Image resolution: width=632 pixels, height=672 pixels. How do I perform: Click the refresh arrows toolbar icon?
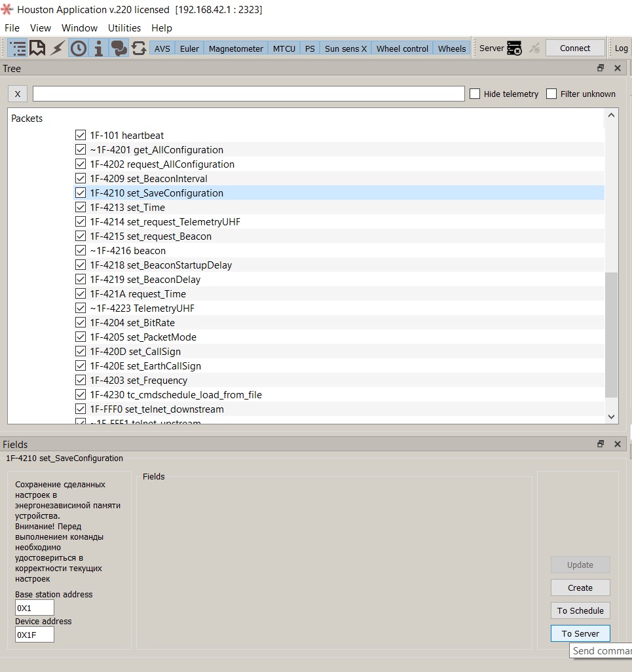[x=139, y=48]
